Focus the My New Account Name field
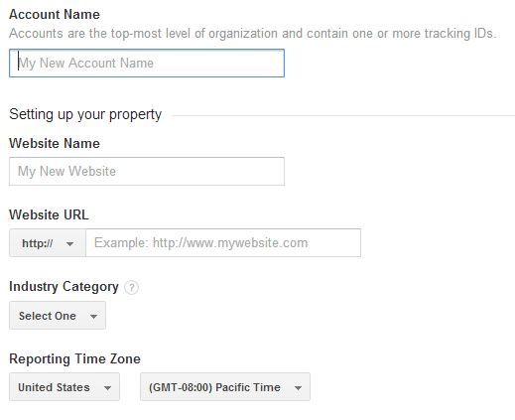Viewport: 515px width, 420px height. point(147,64)
